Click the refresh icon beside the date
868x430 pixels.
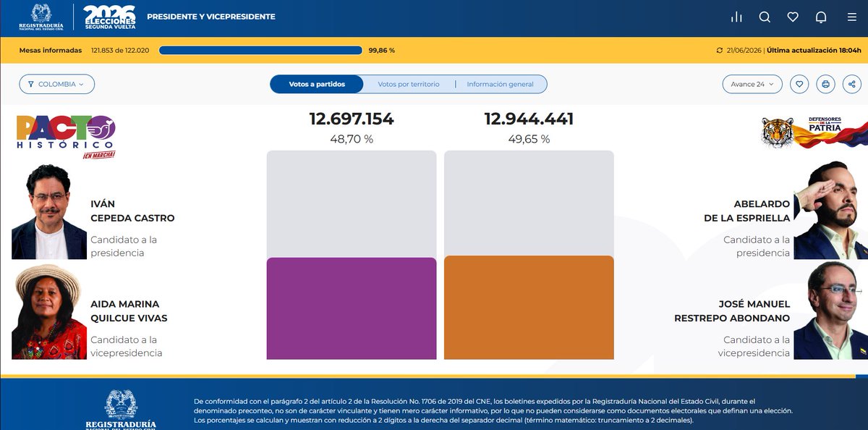[x=719, y=51]
